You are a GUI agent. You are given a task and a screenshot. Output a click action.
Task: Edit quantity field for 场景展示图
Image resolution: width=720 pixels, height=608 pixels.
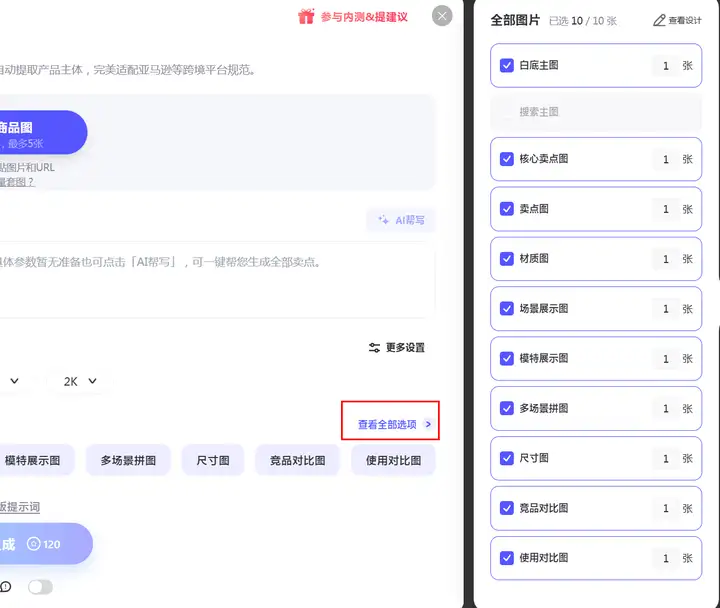(666, 309)
